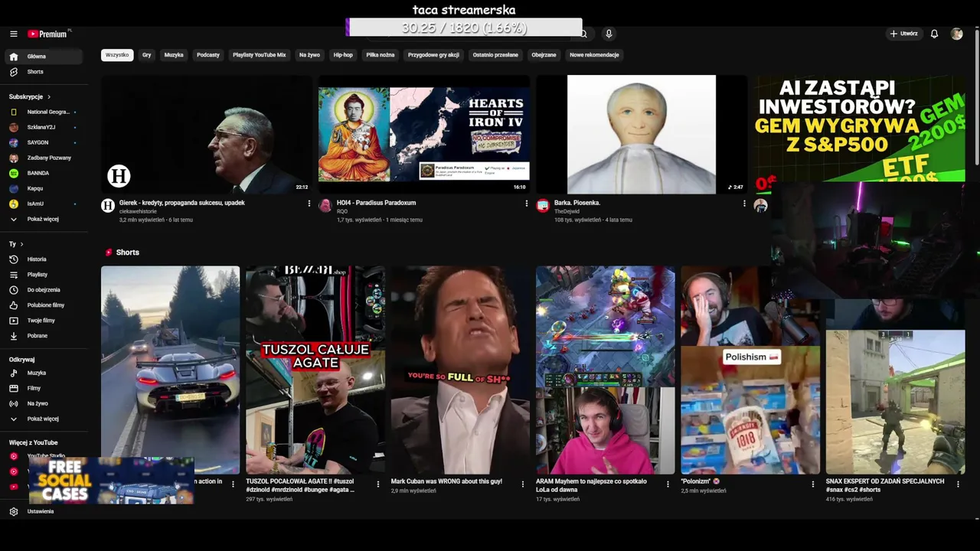
Task: Select the Piłka nożna chip
Action: point(381,55)
